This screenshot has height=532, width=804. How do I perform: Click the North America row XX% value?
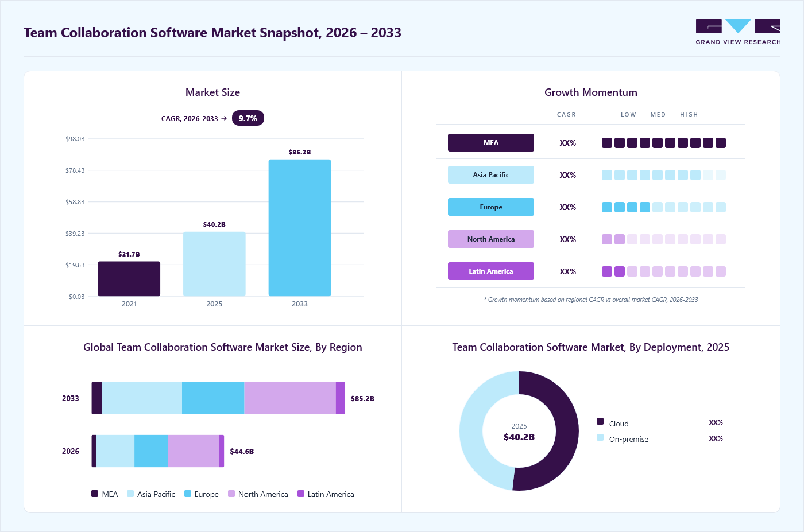point(568,239)
